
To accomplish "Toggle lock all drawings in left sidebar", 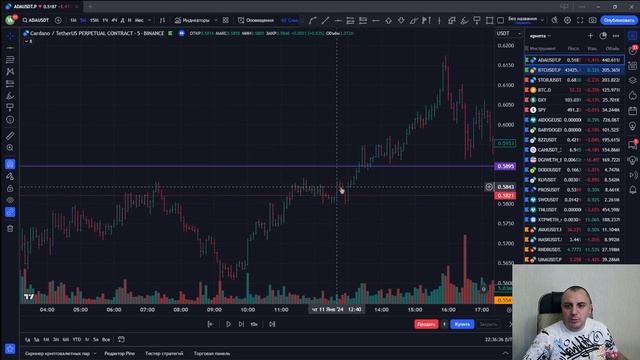I will click(10, 188).
